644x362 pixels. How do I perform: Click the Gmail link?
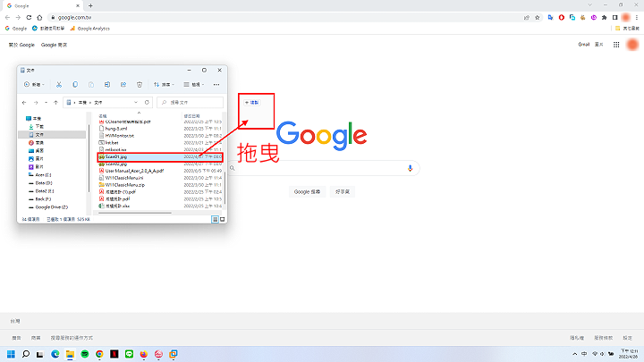point(583,45)
